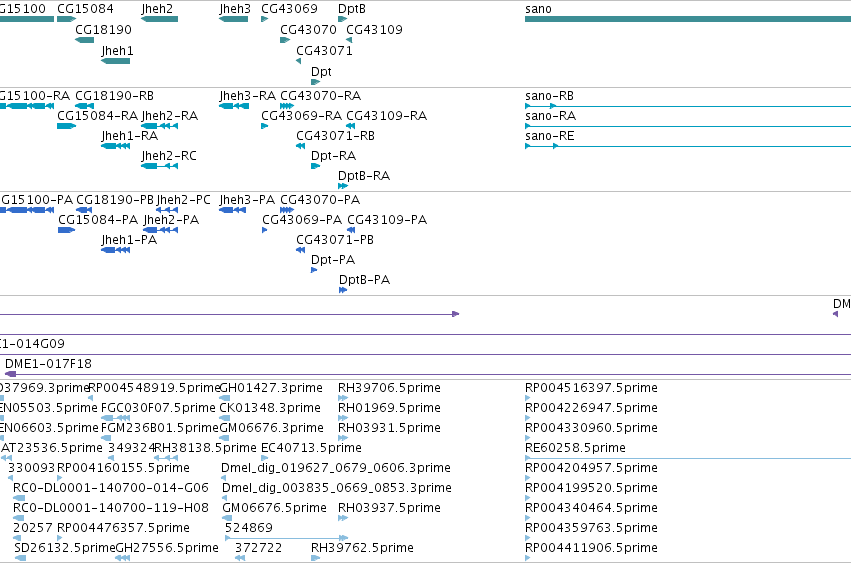
Task: Select EST GM06676.3prime
Action: click(271, 428)
